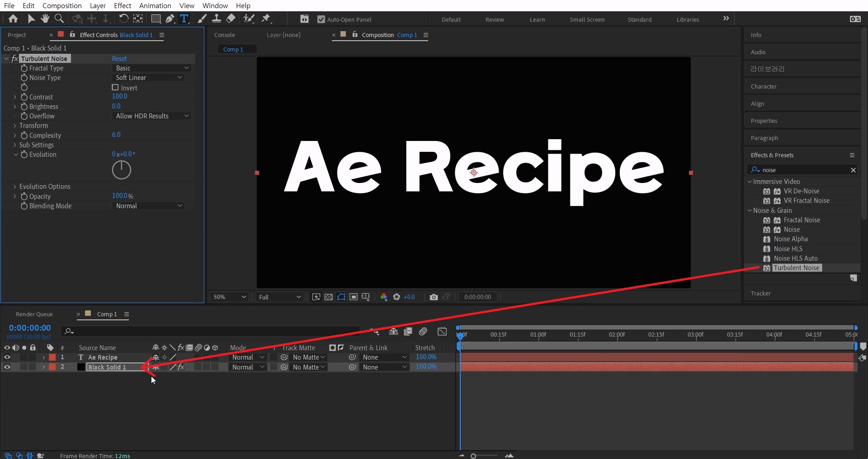Switch to Render Queue tab

click(34, 314)
